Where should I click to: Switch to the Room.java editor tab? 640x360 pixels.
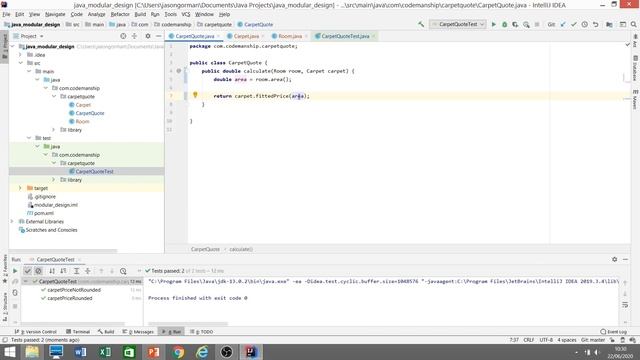click(x=290, y=36)
